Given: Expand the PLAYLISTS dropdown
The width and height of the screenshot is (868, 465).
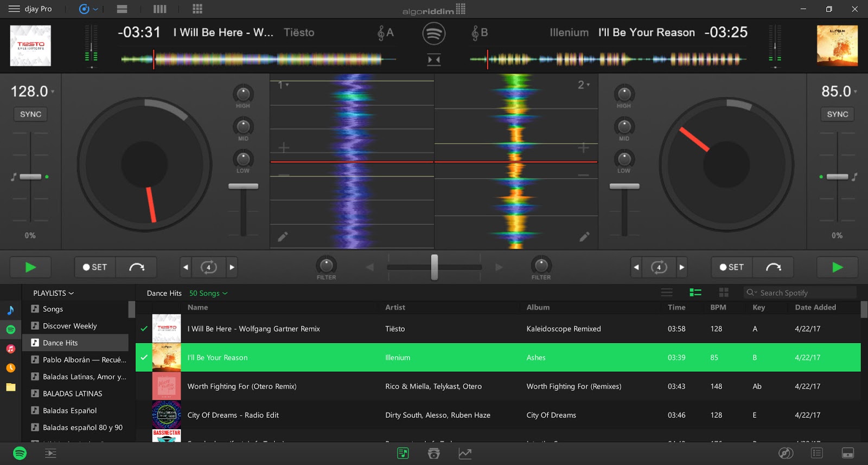Looking at the screenshot, I should point(53,293).
